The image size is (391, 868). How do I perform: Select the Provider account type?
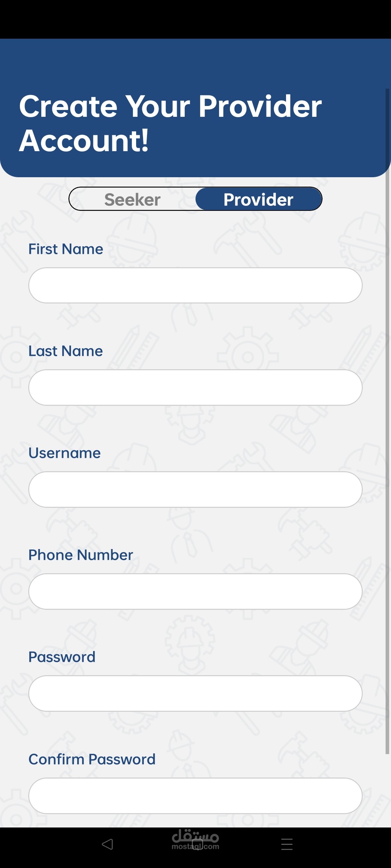pyautogui.click(x=258, y=199)
